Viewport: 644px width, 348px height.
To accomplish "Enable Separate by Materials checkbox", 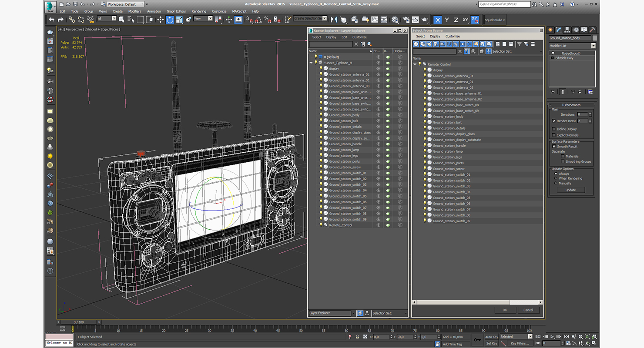I will click(x=563, y=156).
